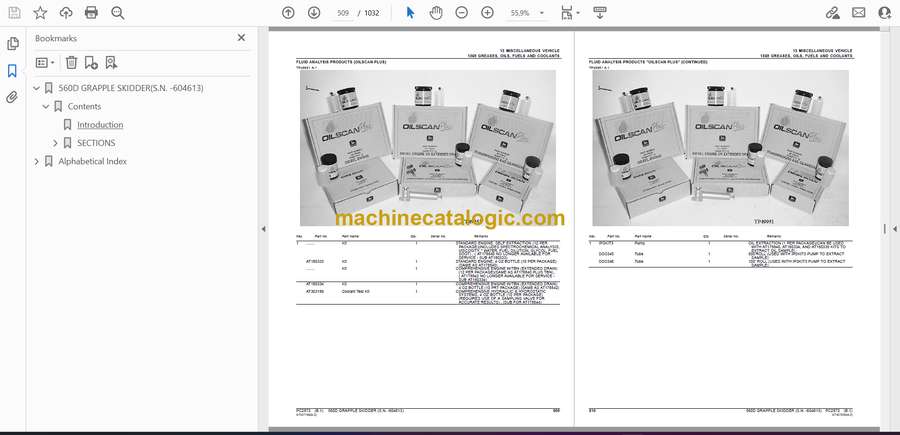The image size is (900, 435).
Task: Click the Save file icon
Action: pos(14,13)
